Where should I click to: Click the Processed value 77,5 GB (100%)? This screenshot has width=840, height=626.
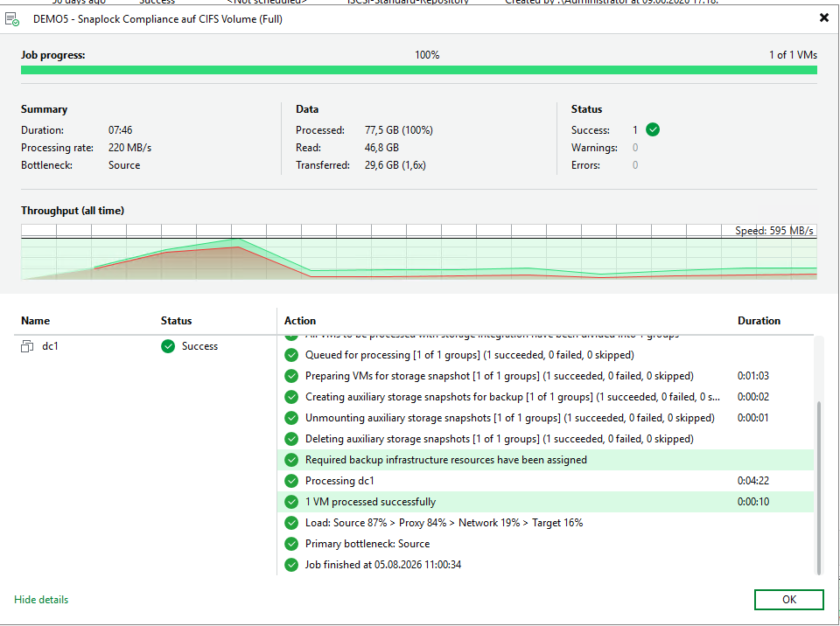pos(399,130)
